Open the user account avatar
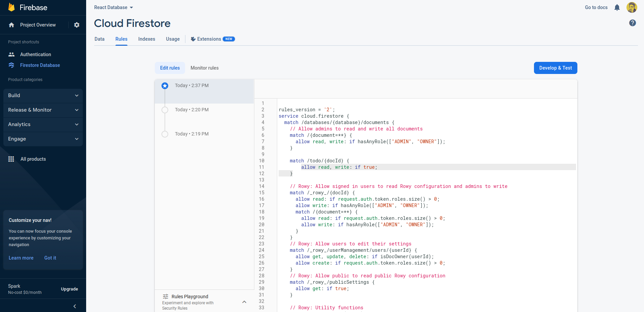The width and height of the screenshot is (644, 312). (x=632, y=7)
